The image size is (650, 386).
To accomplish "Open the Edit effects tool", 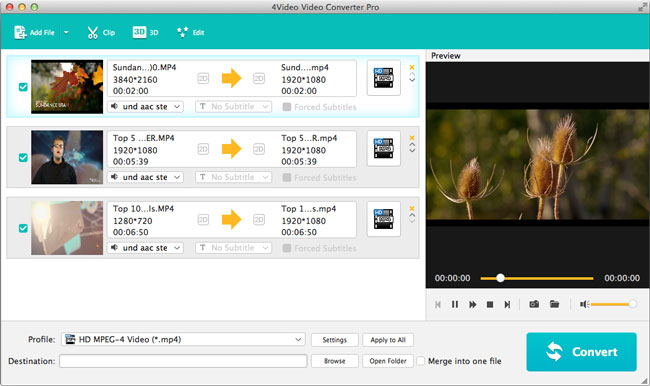I will click(191, 32).
